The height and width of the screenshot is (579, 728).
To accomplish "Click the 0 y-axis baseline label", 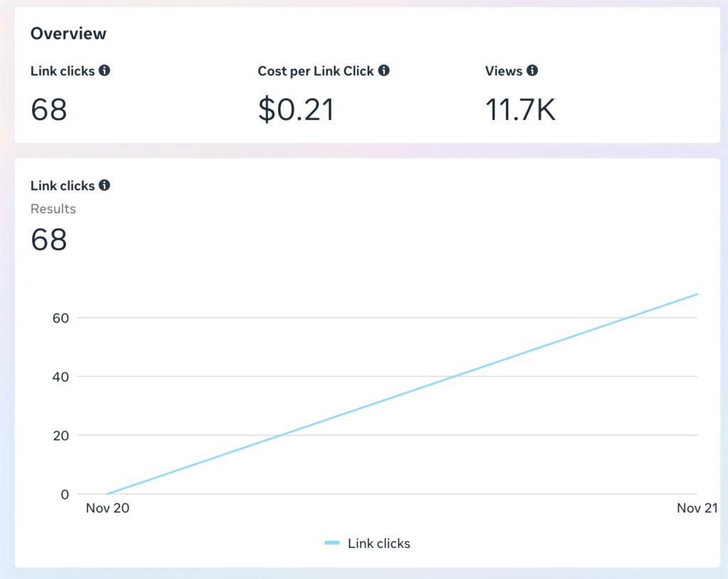I will pyautogui.click(x=65, y=494).
